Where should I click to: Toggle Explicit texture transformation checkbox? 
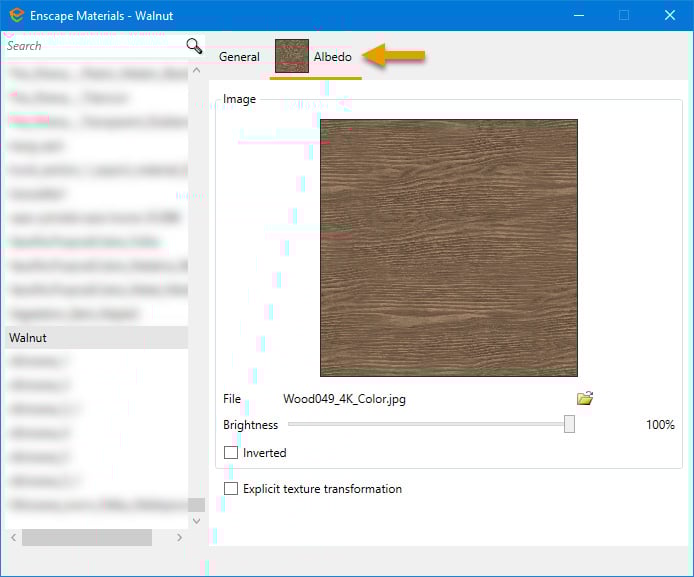click(231, 489)
